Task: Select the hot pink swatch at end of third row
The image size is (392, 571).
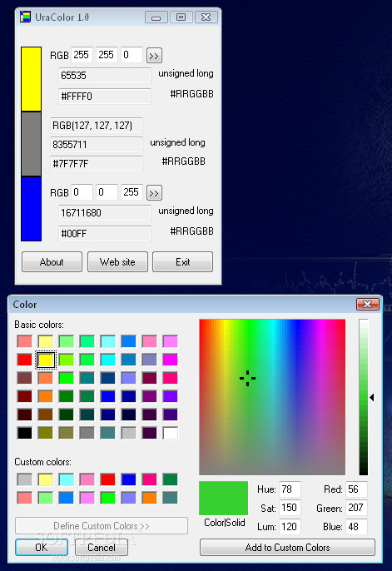Action: coord(171,378)
